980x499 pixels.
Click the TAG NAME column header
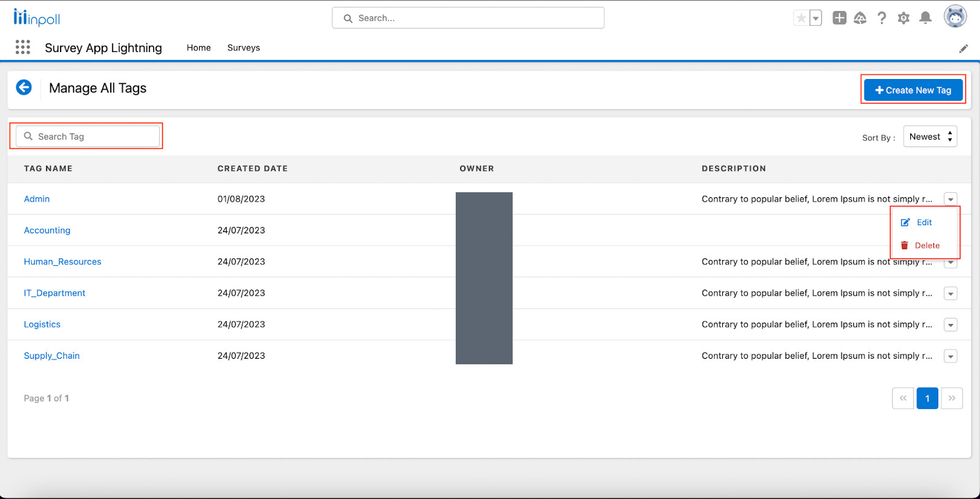click(48, 168)
